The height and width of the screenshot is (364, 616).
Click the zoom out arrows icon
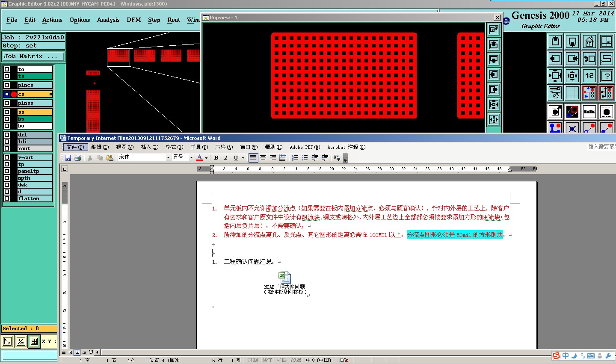tap(572, 76)
